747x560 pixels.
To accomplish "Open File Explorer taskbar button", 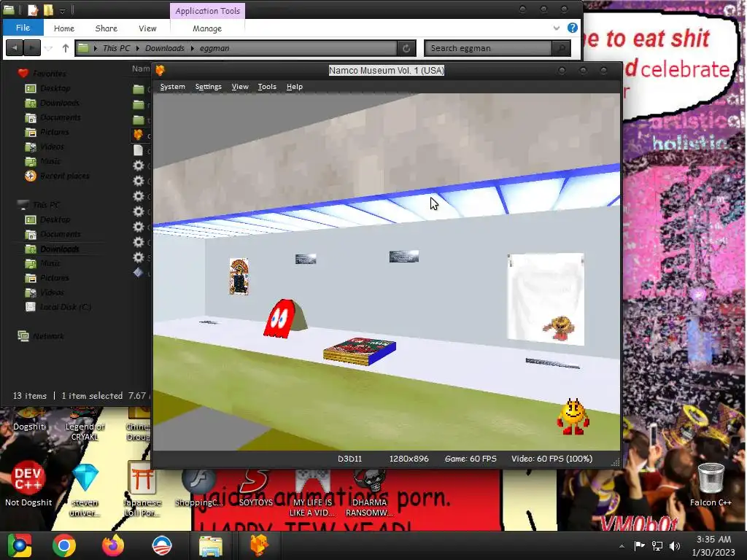I will (210, 545).
